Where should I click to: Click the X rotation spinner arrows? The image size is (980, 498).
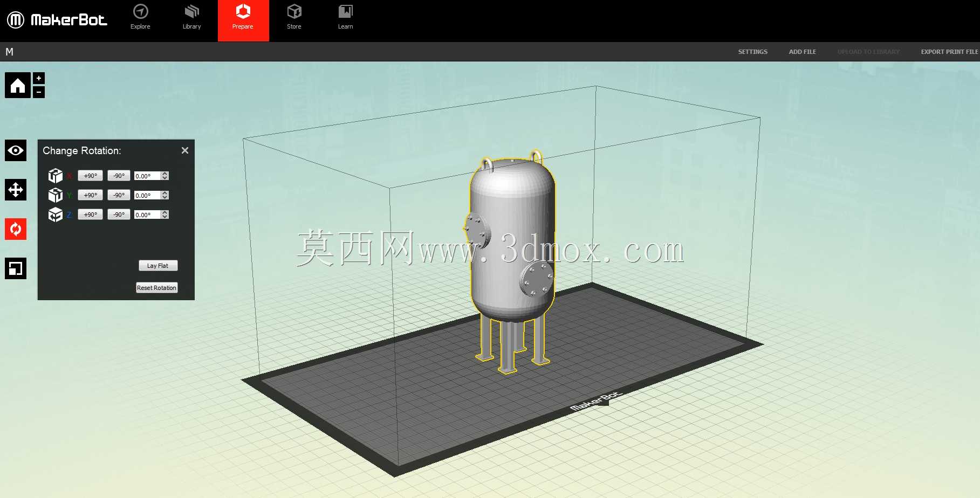click(165, 176)
